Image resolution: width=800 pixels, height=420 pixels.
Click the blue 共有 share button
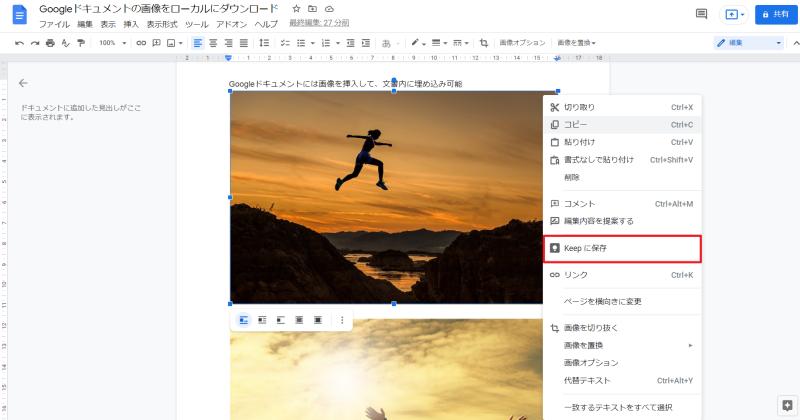[776, 14]
